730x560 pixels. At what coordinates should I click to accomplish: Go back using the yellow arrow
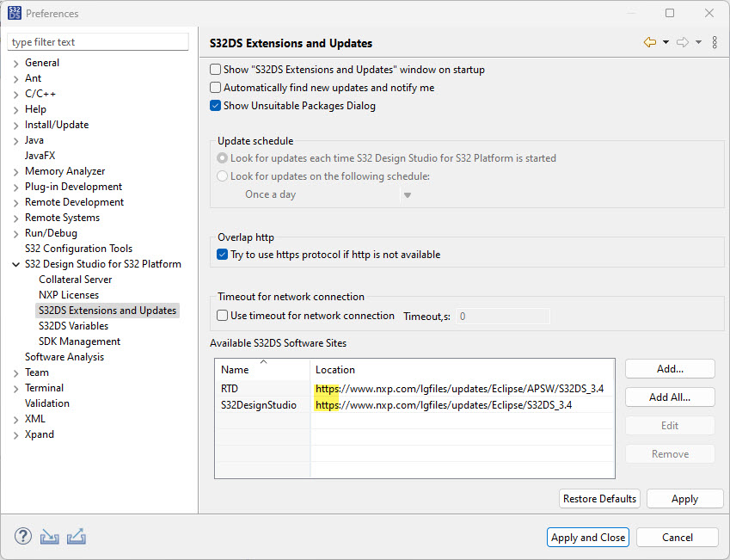649,42
